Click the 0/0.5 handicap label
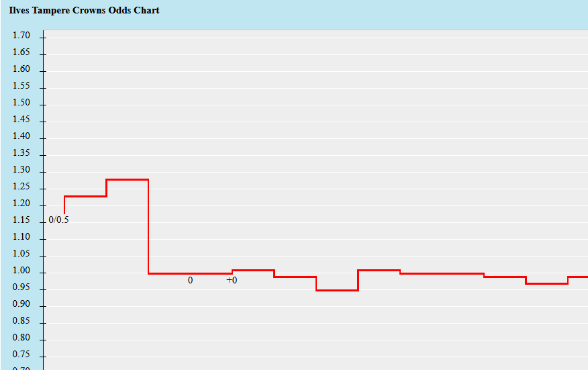Screen dimensions: 588x370 pyautogui.click(x=58, y=220)
